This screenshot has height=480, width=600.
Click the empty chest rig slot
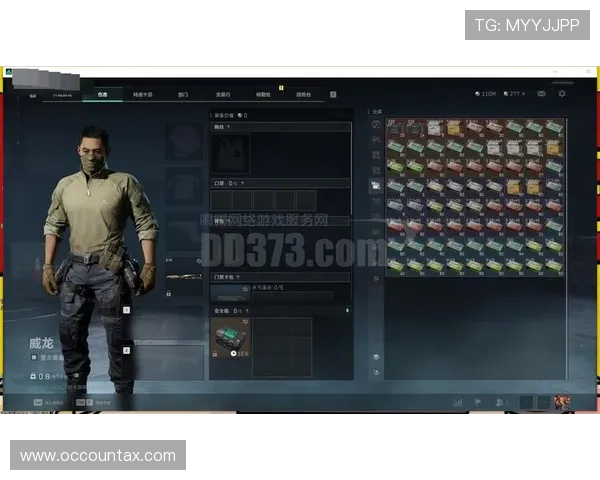pyautogui.click(x=230, y=153)
